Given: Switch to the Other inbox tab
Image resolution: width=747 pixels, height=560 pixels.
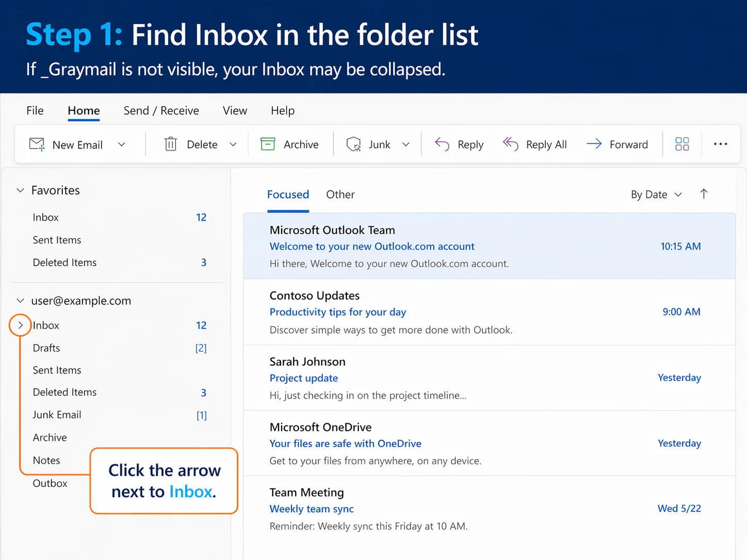Looking at the screenshot, I should point(340,194).
